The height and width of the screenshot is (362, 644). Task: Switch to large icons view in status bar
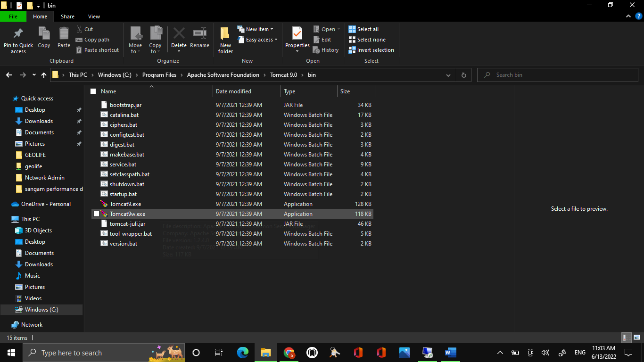click(637, 337)
